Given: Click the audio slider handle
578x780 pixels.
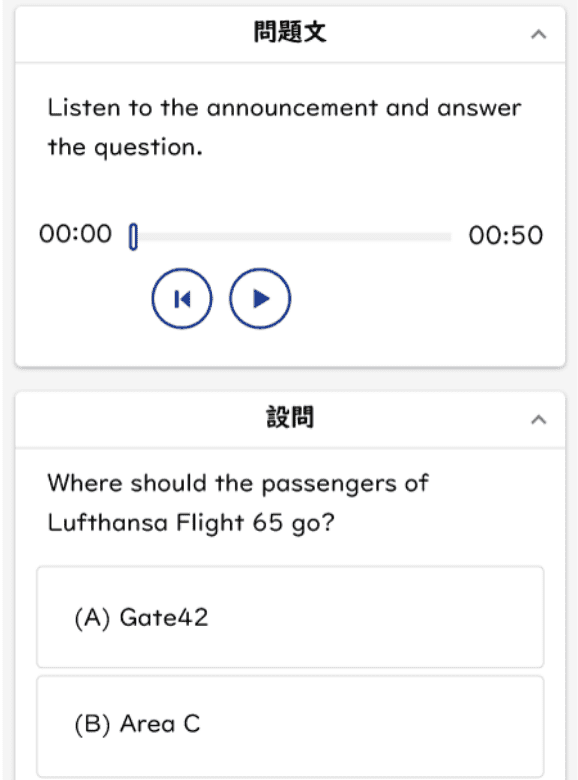Looking at the screenshot, I should click(x=133, y=237).
